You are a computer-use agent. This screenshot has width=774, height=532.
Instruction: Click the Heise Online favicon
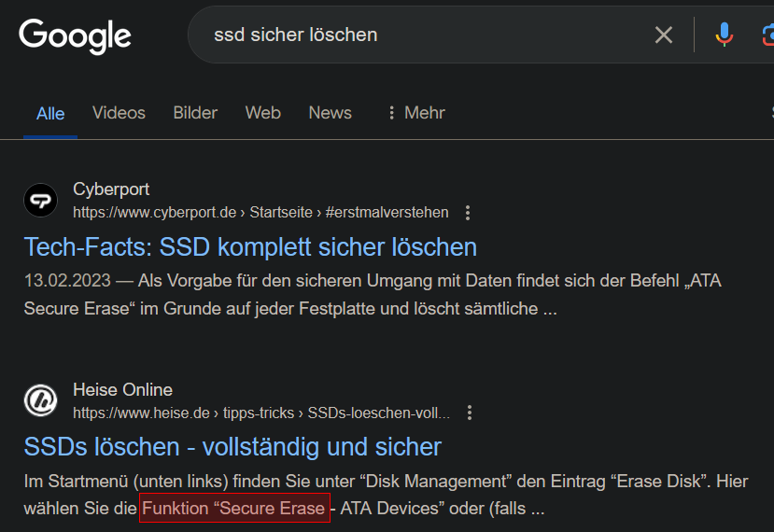[40, 400]
